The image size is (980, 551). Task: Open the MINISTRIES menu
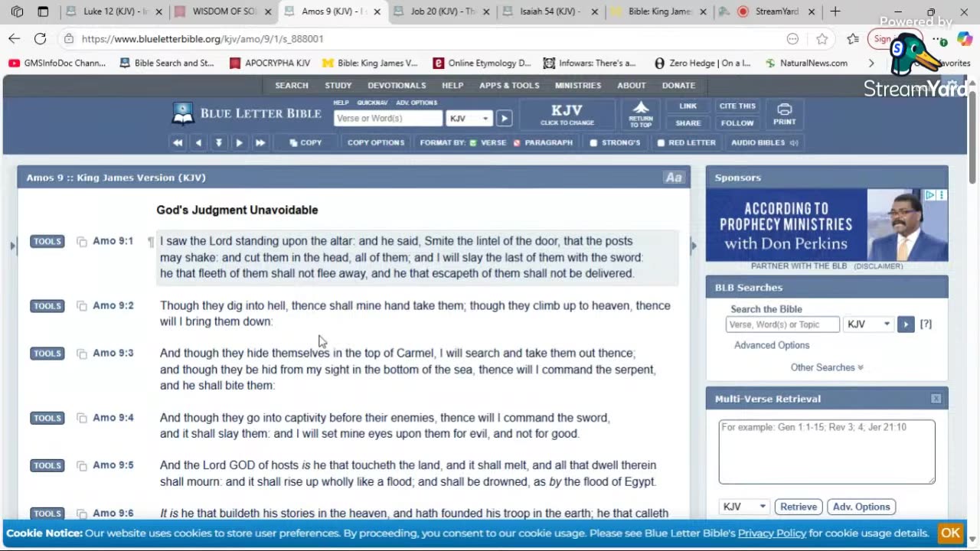click(x=578, y=86)
